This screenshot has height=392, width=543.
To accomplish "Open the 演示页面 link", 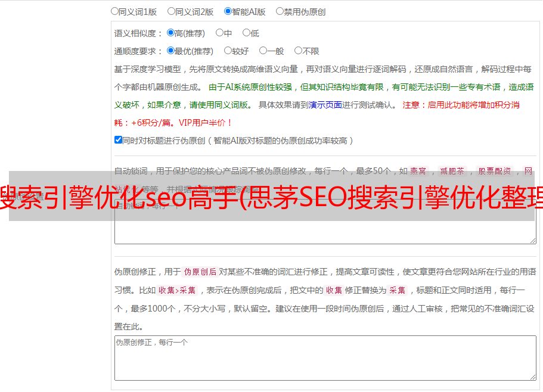I will click(325, 105).
